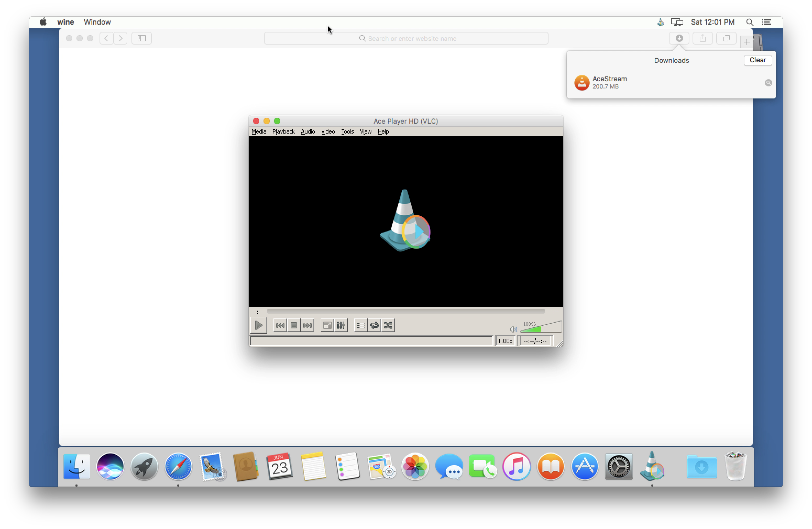This screenshot has width=812, height=529.
Task: Click Clear button in Downloads popover
Action: click(758, 60)
